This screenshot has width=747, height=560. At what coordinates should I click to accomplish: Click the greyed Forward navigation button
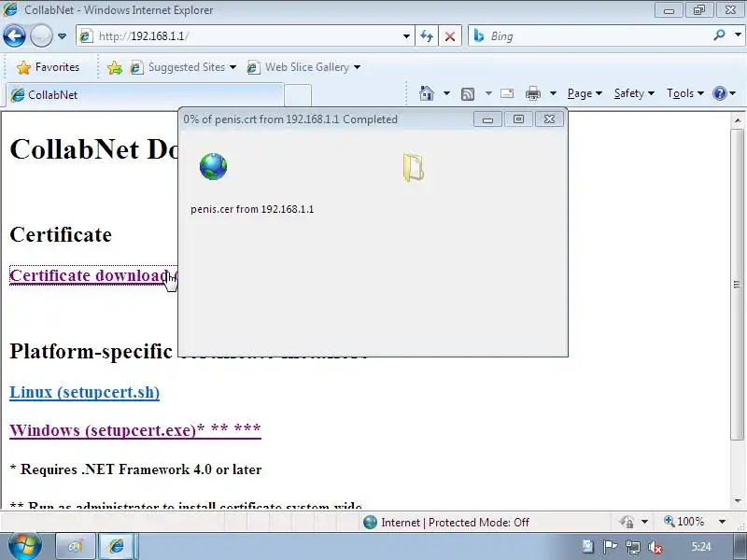[41, 36]
